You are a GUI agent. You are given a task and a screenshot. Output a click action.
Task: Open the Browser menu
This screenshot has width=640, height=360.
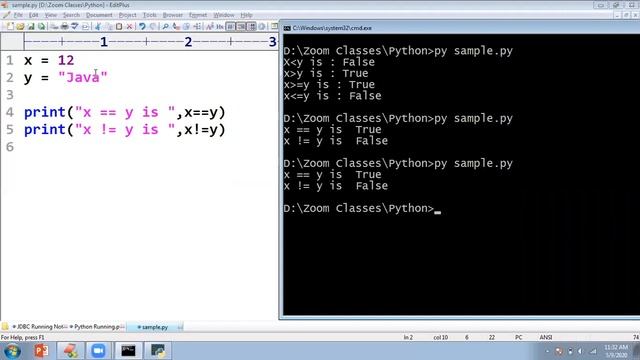(x=173, y=15)
